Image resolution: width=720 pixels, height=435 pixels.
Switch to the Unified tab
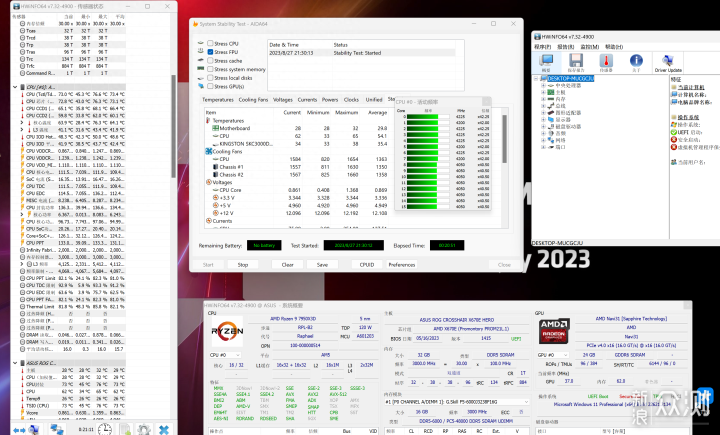click(x=374, y=100)
